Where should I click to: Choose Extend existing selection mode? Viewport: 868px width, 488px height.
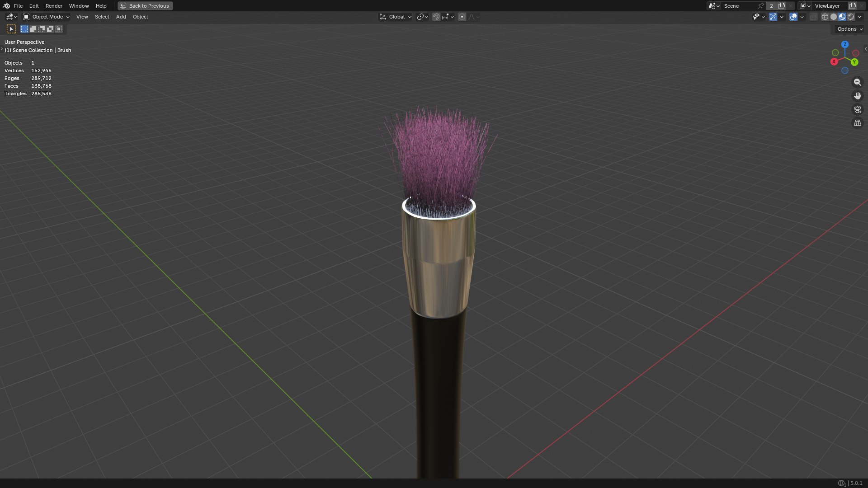click(x=33, y=29)
